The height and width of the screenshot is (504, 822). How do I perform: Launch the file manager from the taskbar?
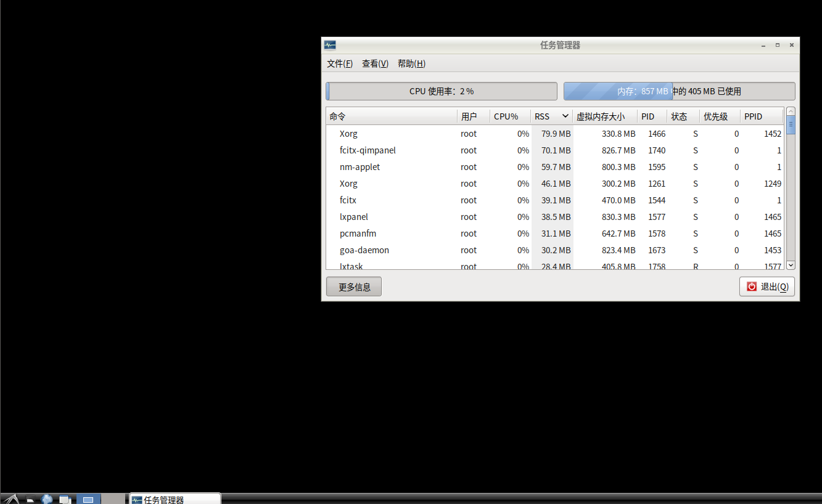(x=30, y=500)
